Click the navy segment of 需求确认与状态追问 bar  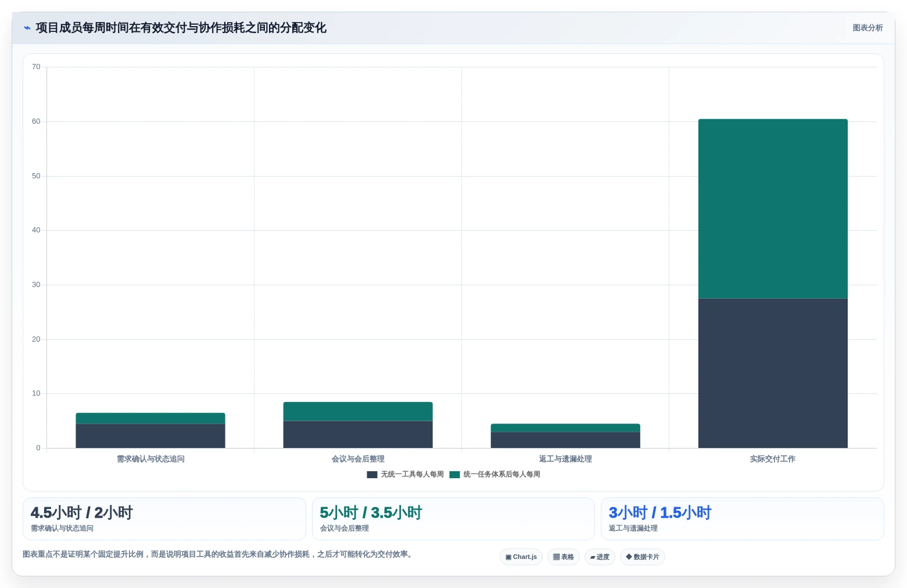pyautogui.click(x=150, y=436)
